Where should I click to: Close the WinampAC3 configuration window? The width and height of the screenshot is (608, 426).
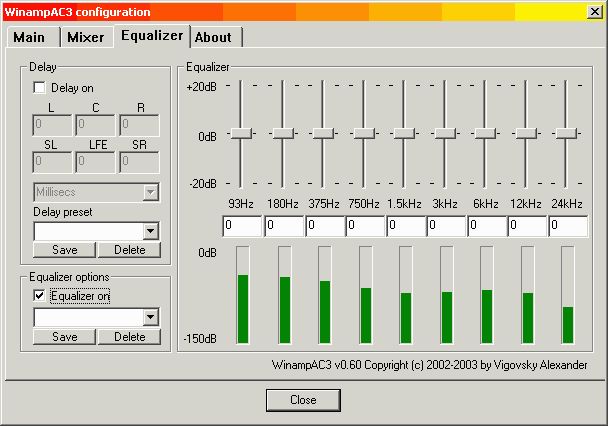595,12
